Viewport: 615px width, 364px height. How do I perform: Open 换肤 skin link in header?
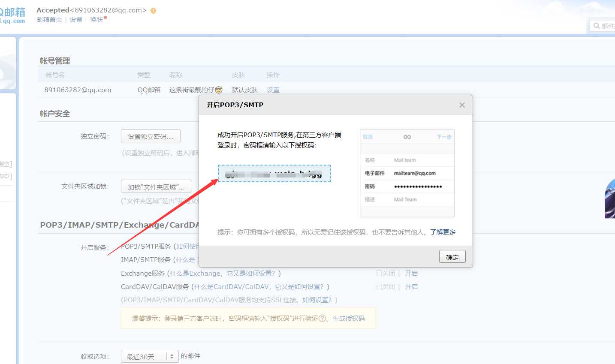point(96,20)
